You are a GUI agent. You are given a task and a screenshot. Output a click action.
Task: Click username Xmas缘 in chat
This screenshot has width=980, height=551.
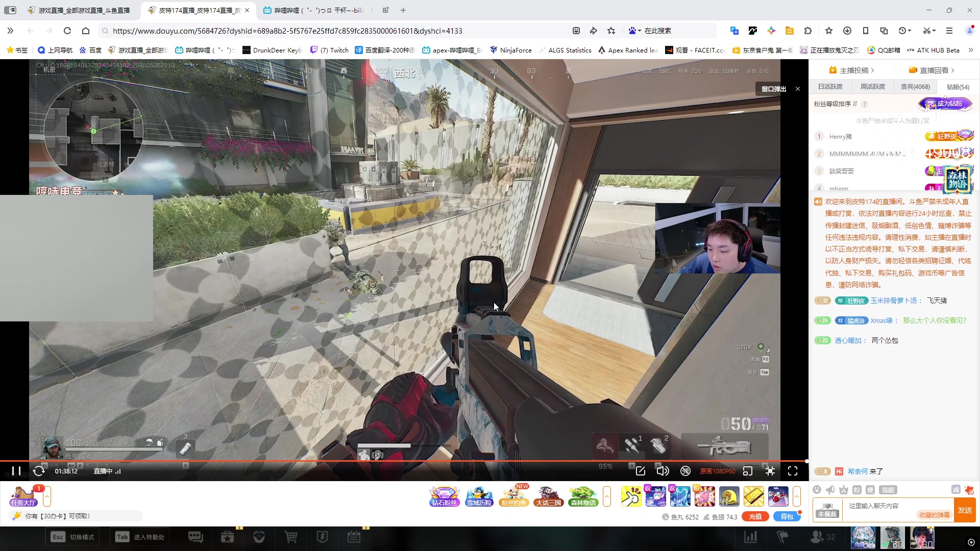click(881, 320)
